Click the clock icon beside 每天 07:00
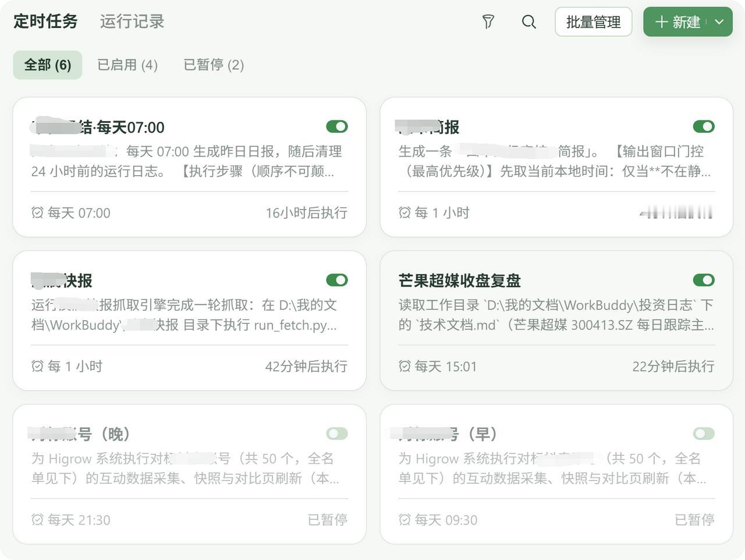 click(x=37, y=213)
